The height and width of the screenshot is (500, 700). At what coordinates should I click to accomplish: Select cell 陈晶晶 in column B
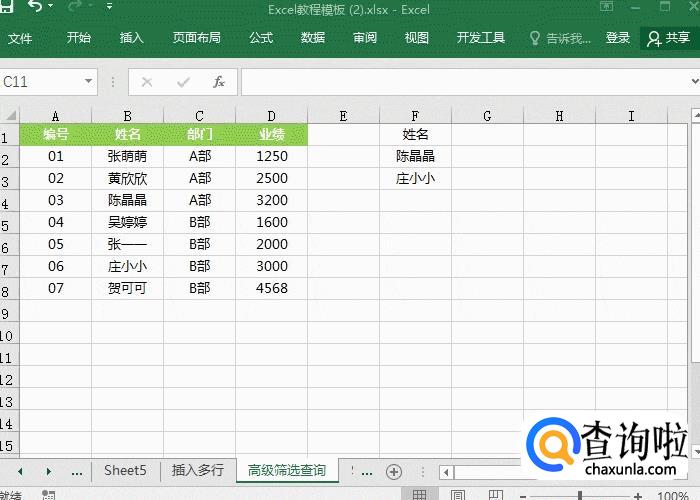coord(127,200)
